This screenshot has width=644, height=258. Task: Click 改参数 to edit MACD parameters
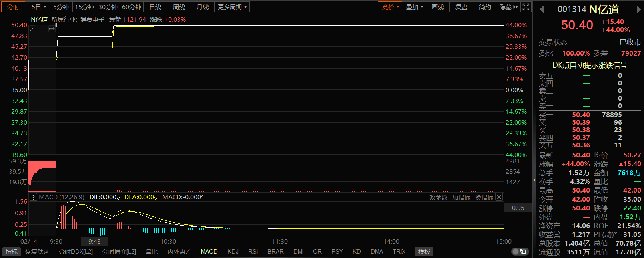(x=438, y=197)
